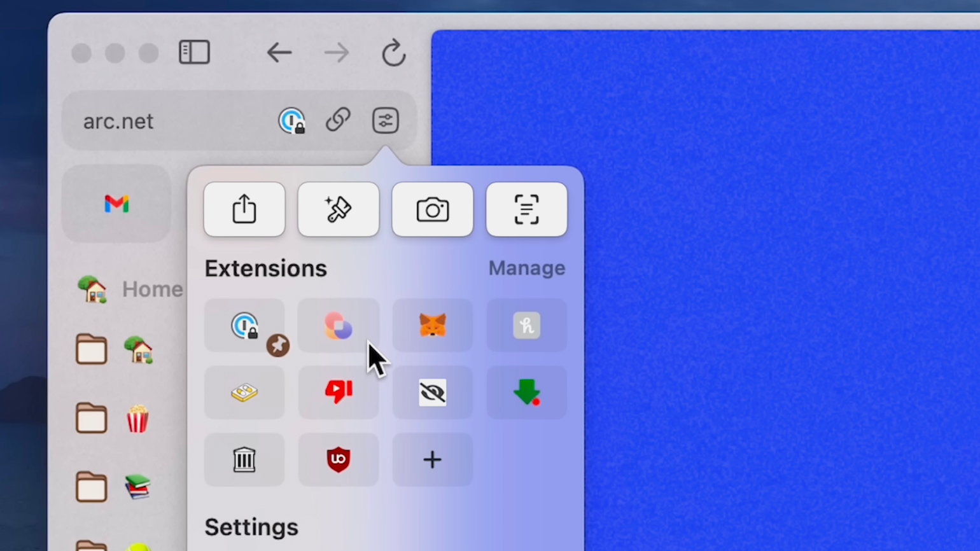Image resolution: width=980 pixels, height=551 pixels.
Task: Open the MetaMask fox extension
Action: (433, 325)
